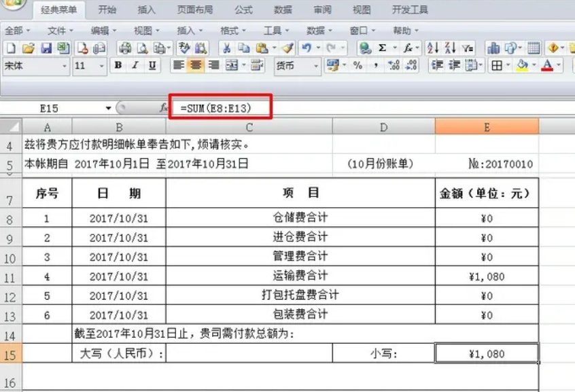Select column E header
This screenshot has width=575, height=392.
[x=487, y=127]
